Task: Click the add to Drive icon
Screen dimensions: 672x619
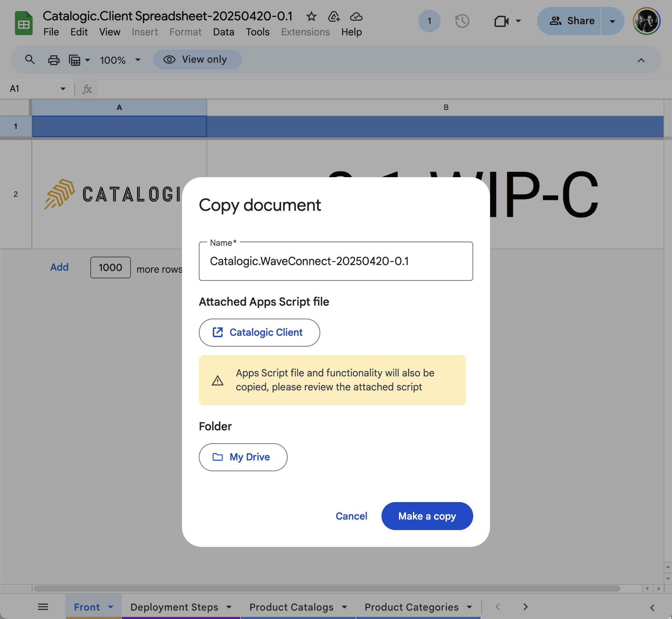Action: (x=334, y=16)
